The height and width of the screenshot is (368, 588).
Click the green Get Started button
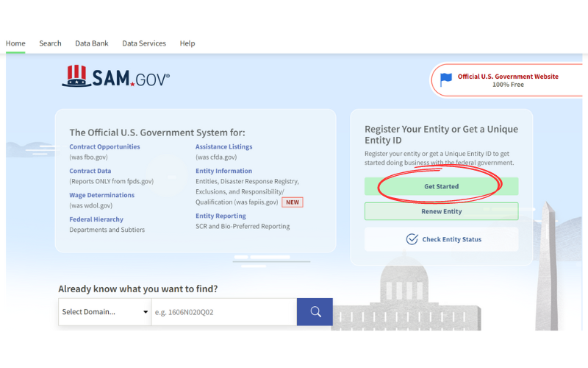coord(442,186)
